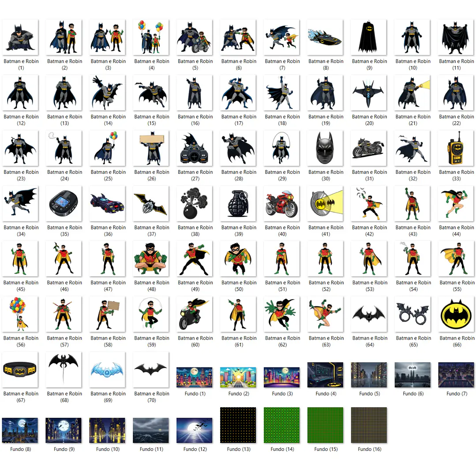
Task: Select Batman e Robin (30) cowl mask image
Action: coord(325,148)
